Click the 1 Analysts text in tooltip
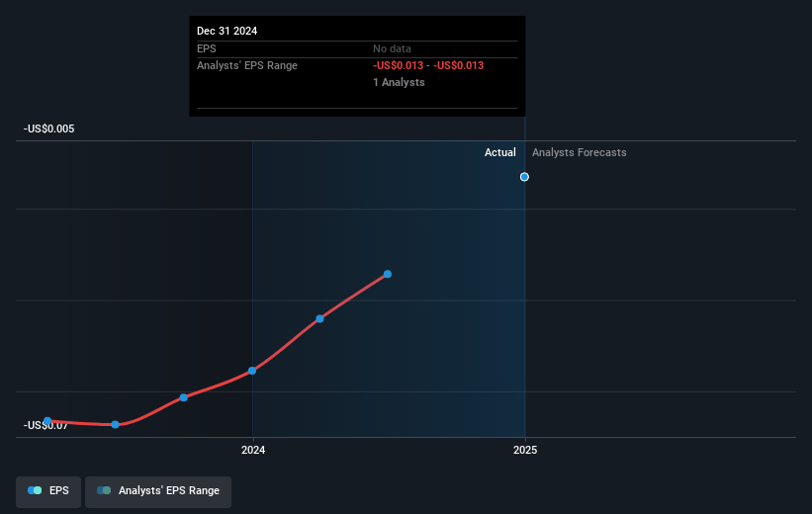 pos(399,82)
